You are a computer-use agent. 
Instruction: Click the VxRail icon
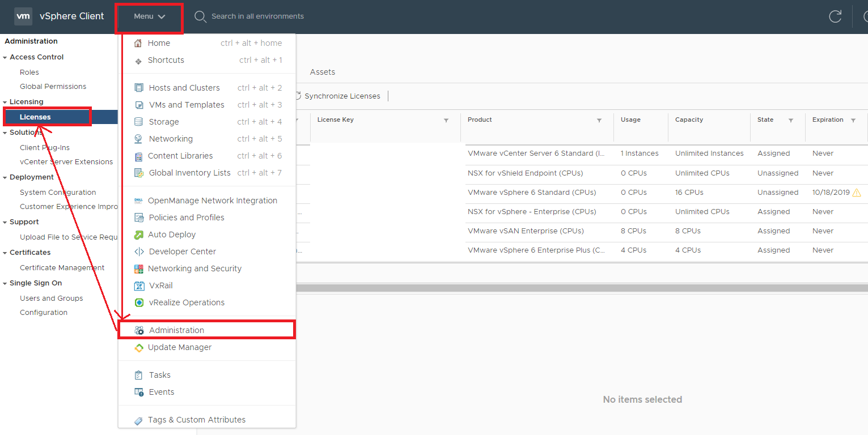pos(139,285)
